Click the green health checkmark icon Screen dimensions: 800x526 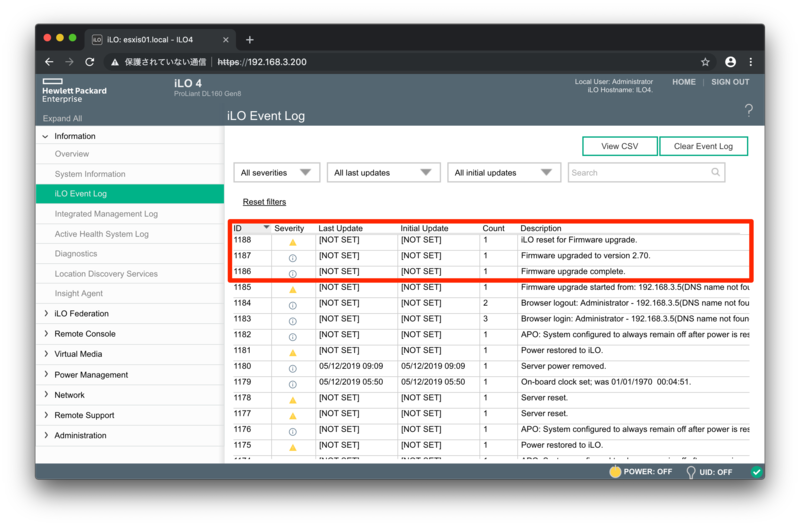point(757,472)
